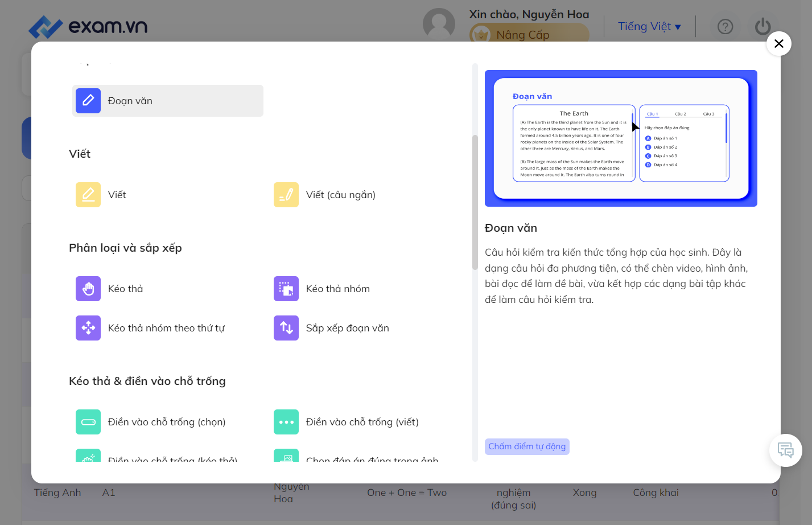Image resolution: width=812 pixels, height=525 pixels.
Task: Click the exam.vn logo
Action: point(88,26)
